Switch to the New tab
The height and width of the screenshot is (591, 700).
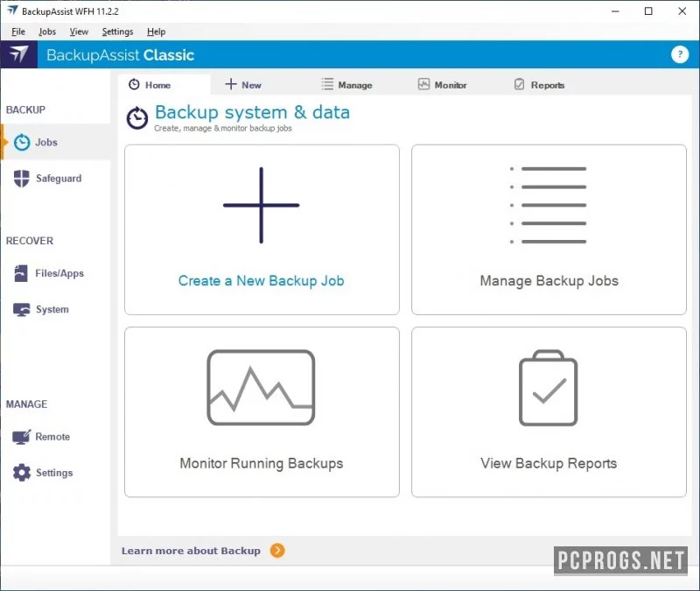pos(243,84)
